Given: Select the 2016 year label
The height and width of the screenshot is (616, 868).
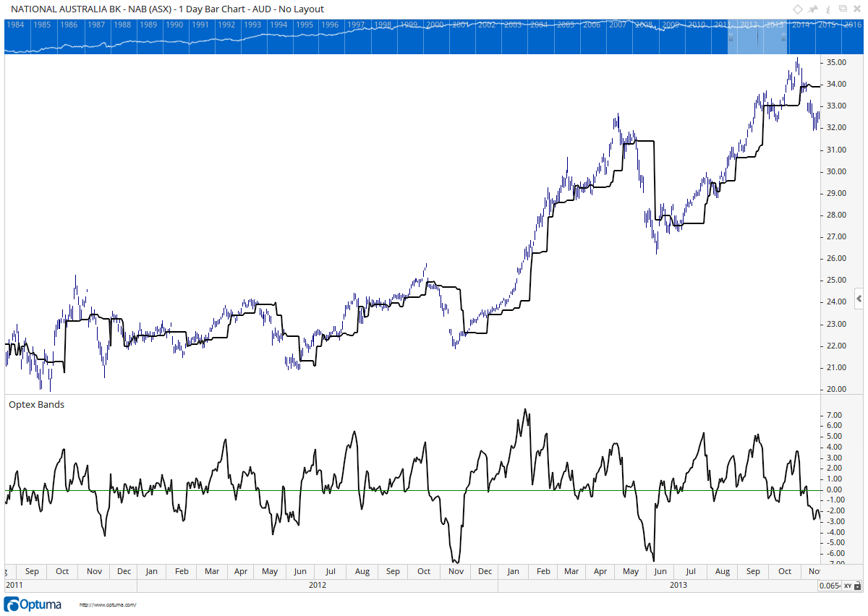Looking at the screenshot, I should point(852,23).
